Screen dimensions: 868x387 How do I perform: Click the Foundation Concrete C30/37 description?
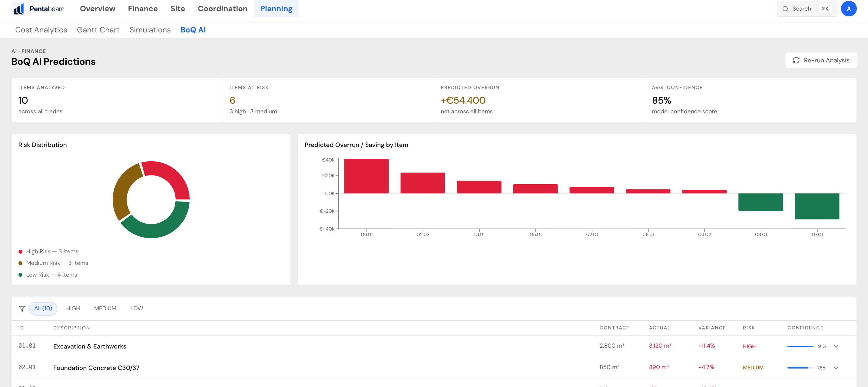[x=96, y=368]
